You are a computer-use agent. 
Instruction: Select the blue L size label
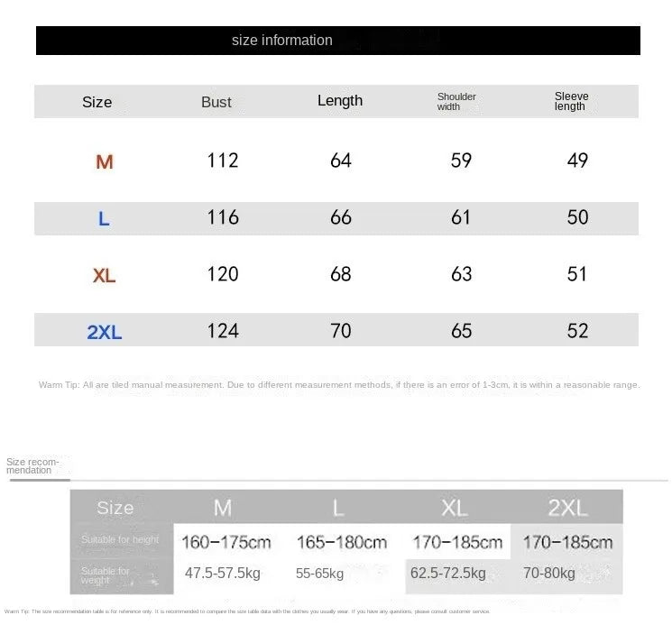point(104,219)
